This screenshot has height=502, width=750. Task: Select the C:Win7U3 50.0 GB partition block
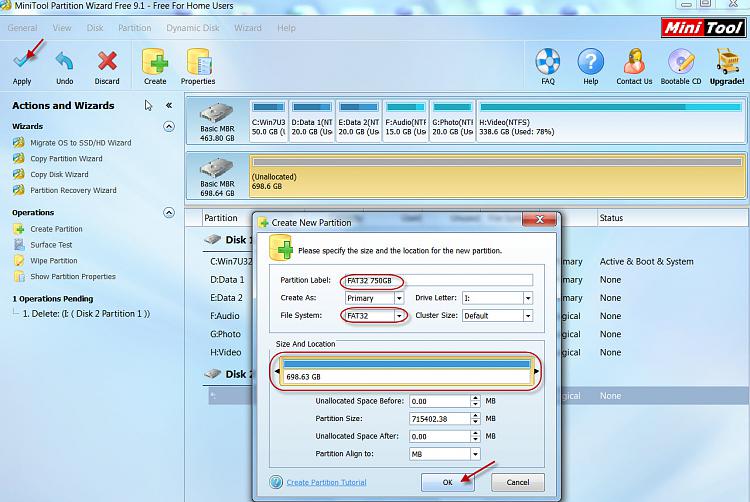click(x=268, y=121)
